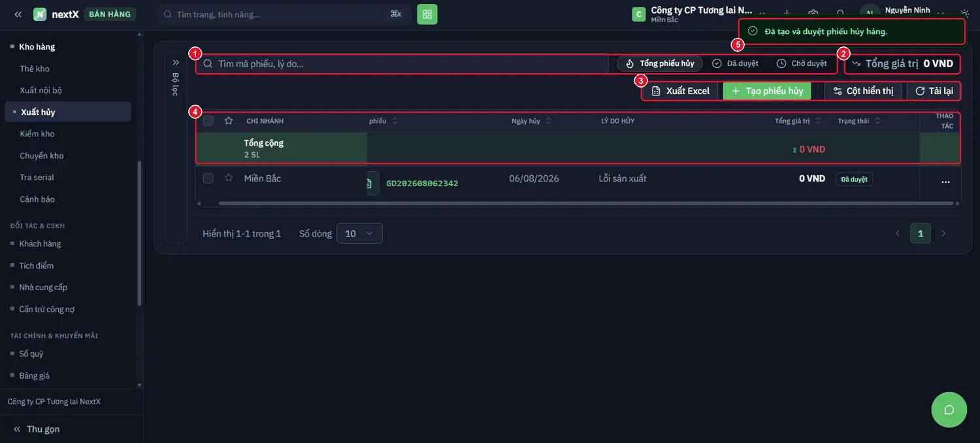980x443 pixels.
Task: Tick the select-all checkbox in table header
Action: [x=208, y=121]
